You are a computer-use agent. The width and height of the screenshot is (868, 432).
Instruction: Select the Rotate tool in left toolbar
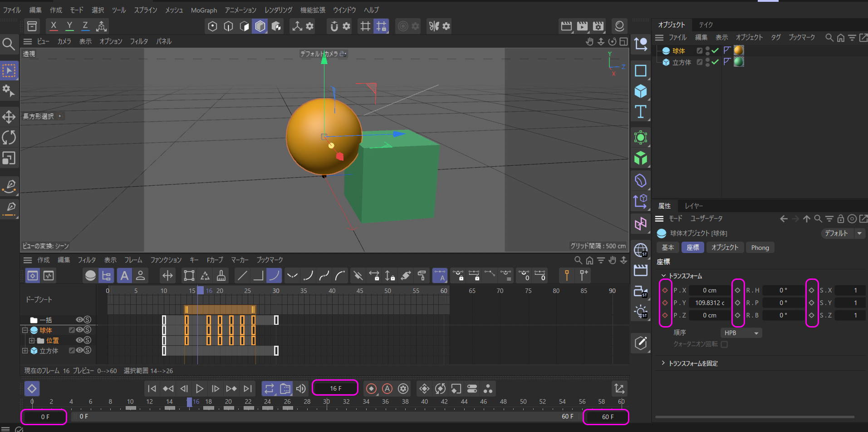[9, 137]
